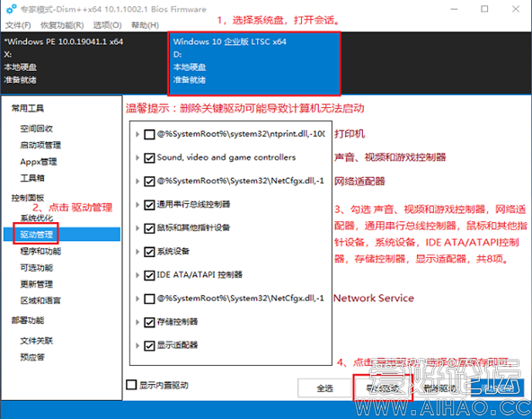532x419 pixels.
Task: Click the 删除驱动 button
Action: tap(440, 388)
